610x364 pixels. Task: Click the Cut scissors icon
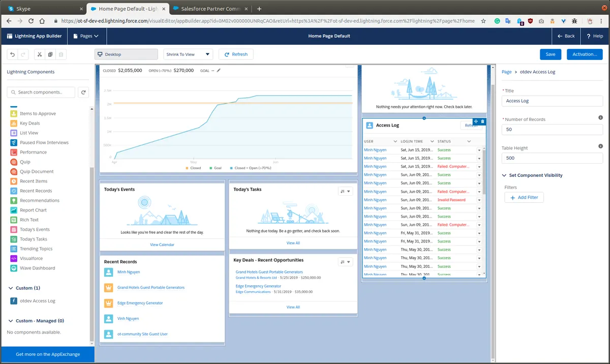[x=40, y=54]
